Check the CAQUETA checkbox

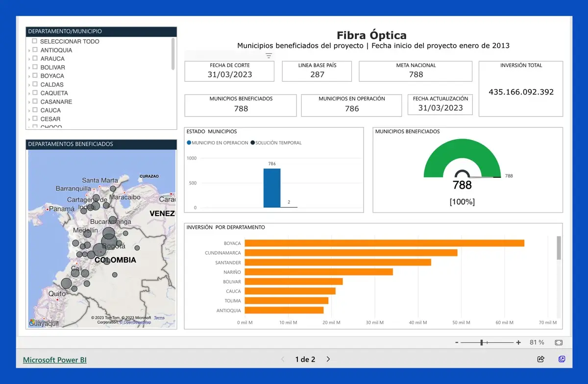(35, 93)
